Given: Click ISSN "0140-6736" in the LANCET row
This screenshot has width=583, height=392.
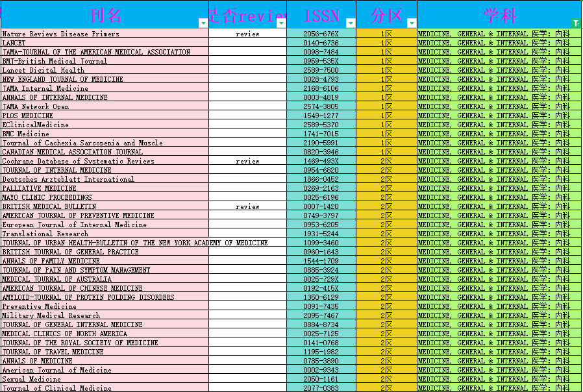Looking at the screenshot, I should pyautogui.click(x=321, y=43).
